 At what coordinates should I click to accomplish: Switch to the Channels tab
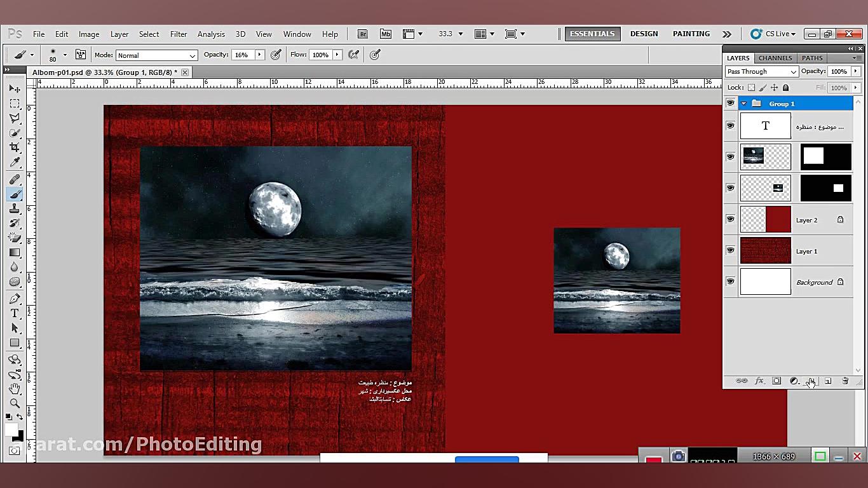click(775, 58)
